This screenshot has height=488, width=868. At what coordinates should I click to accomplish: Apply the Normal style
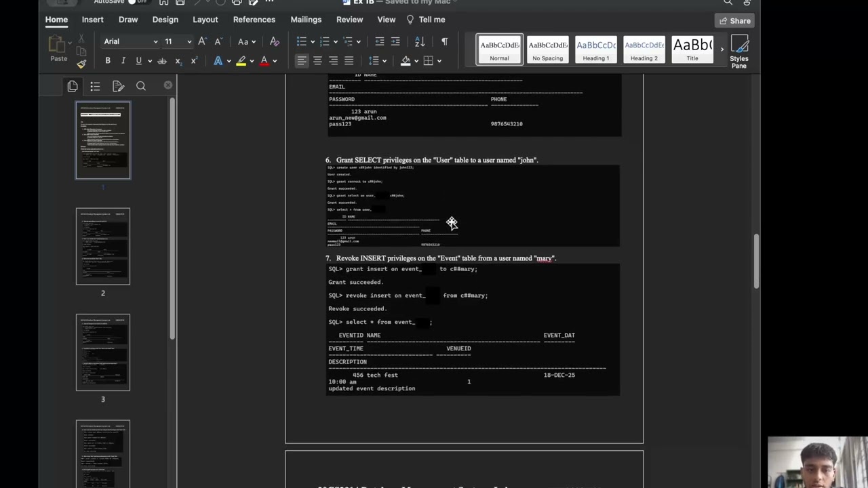[500, 49]
